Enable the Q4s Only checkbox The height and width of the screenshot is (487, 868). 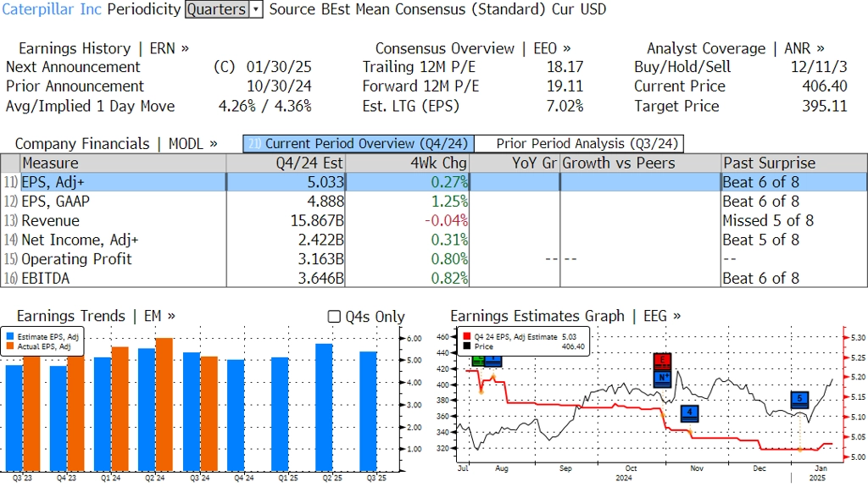(334, 317)
